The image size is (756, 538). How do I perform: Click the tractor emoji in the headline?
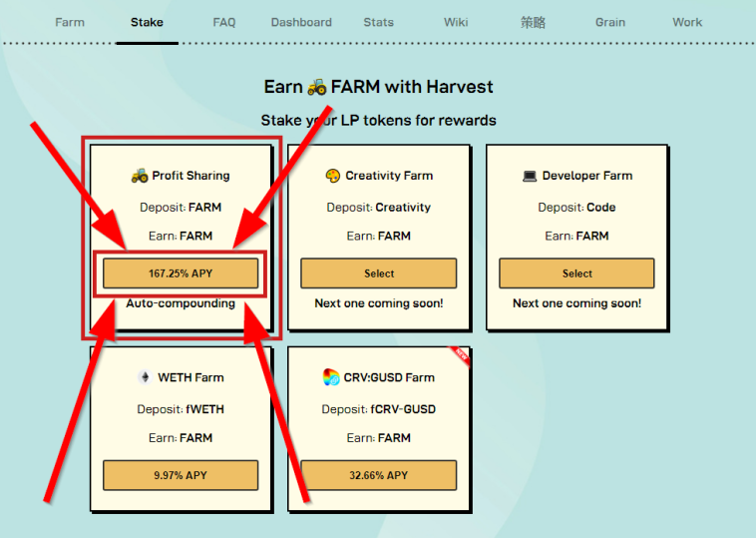pos(317,87)
